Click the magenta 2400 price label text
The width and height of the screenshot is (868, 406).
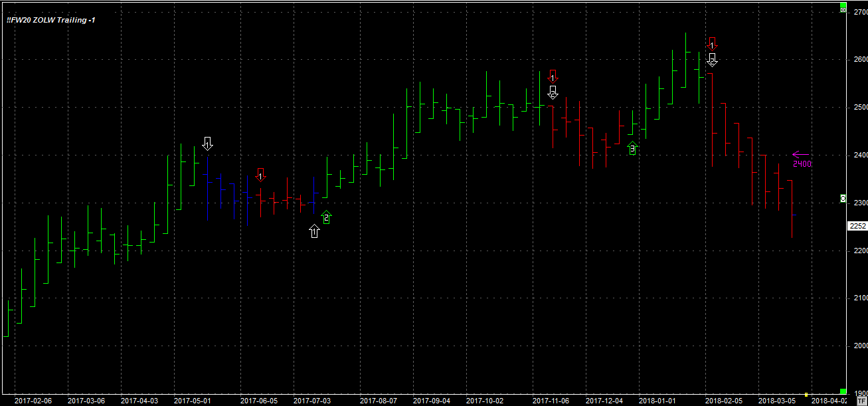point(802,164)
